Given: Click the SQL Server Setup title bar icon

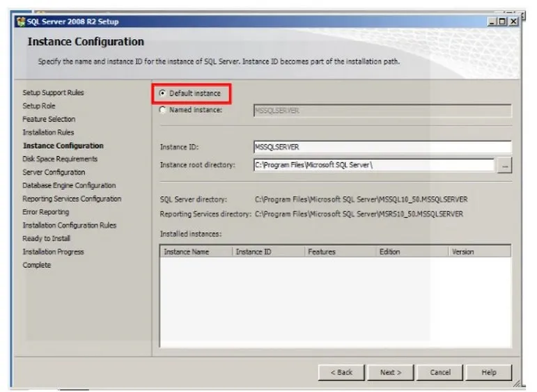Looking at the screenshot, I should [x=21, y=22].
